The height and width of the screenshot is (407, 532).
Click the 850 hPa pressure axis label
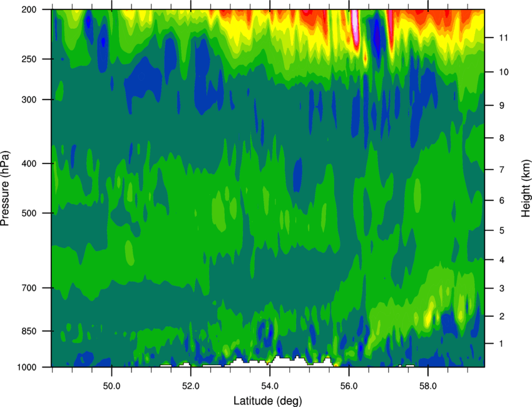tap(29, 331)
